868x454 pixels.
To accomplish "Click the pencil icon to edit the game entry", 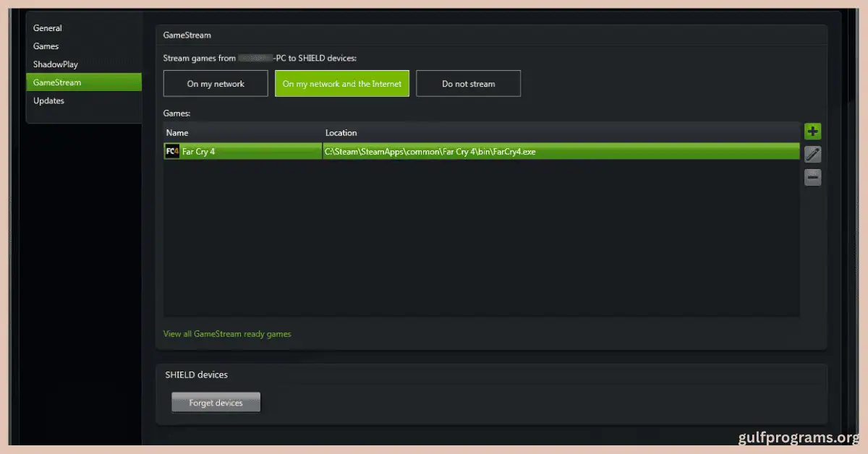I will click(x=812, y=154).
